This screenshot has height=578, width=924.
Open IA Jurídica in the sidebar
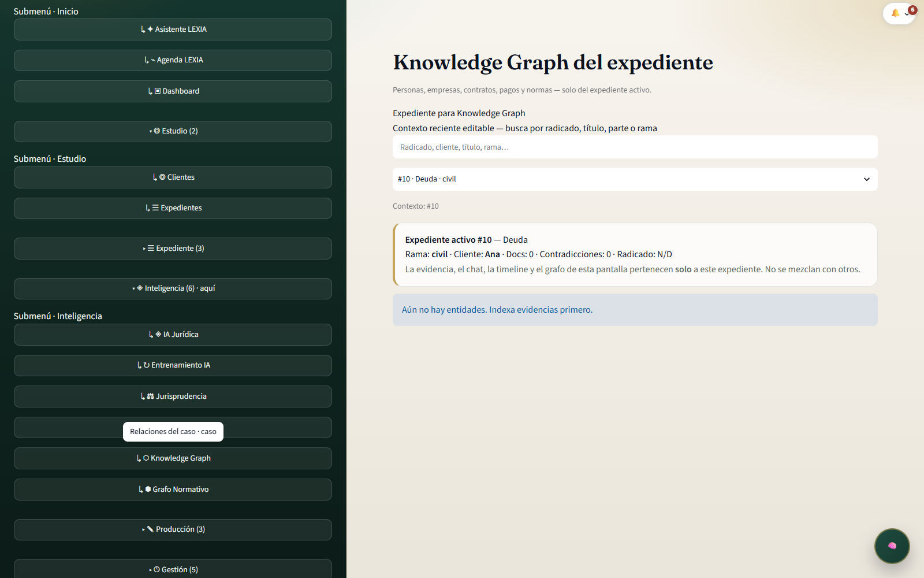[173, 335]
